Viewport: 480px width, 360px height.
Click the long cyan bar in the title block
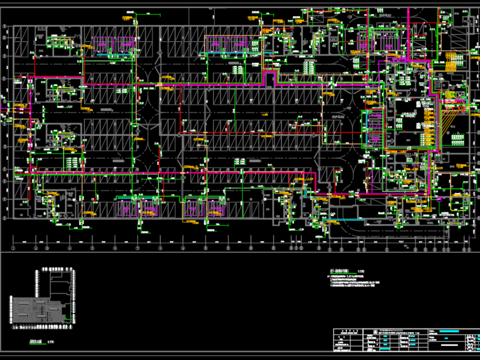tap(449, 331)
